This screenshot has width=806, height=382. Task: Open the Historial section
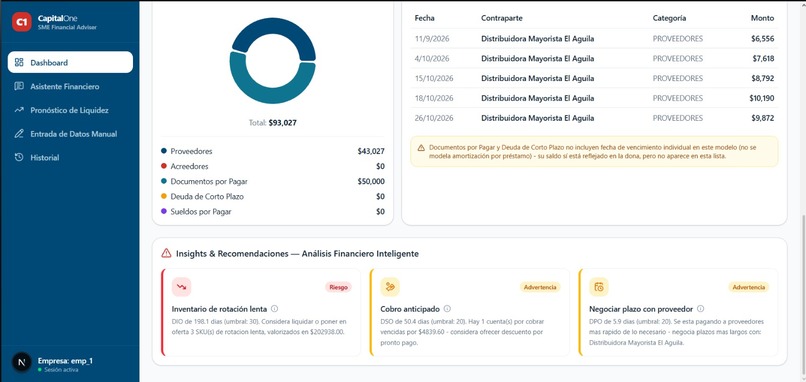70,157
